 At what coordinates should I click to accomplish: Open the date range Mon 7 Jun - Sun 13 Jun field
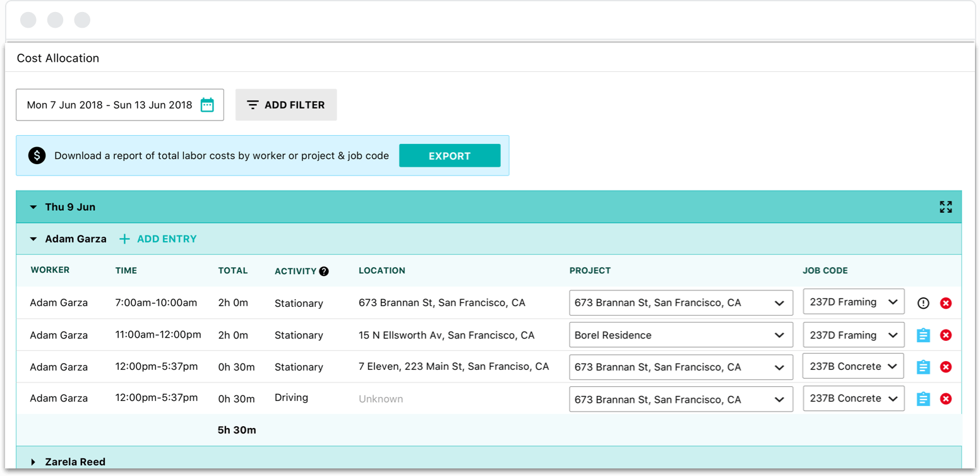120,105
